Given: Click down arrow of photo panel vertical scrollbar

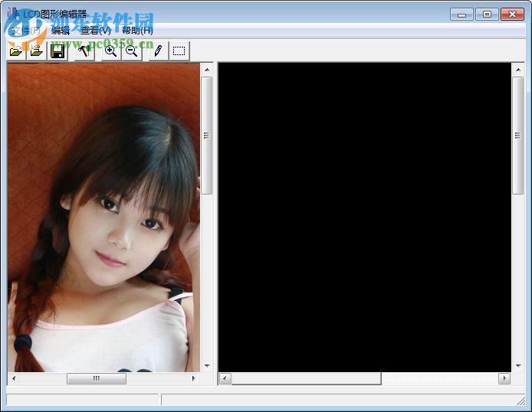Looking at the screenshot, I should (x=207, y=365).
